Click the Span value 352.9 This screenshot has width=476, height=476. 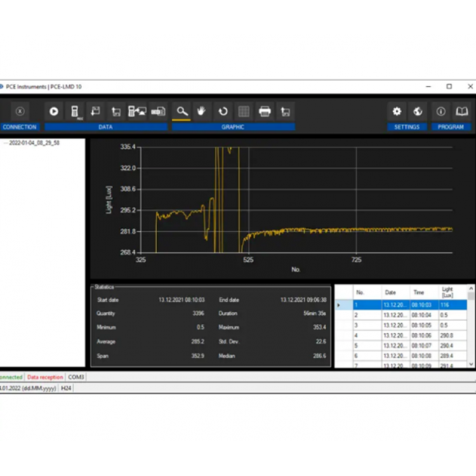(197, 356)
